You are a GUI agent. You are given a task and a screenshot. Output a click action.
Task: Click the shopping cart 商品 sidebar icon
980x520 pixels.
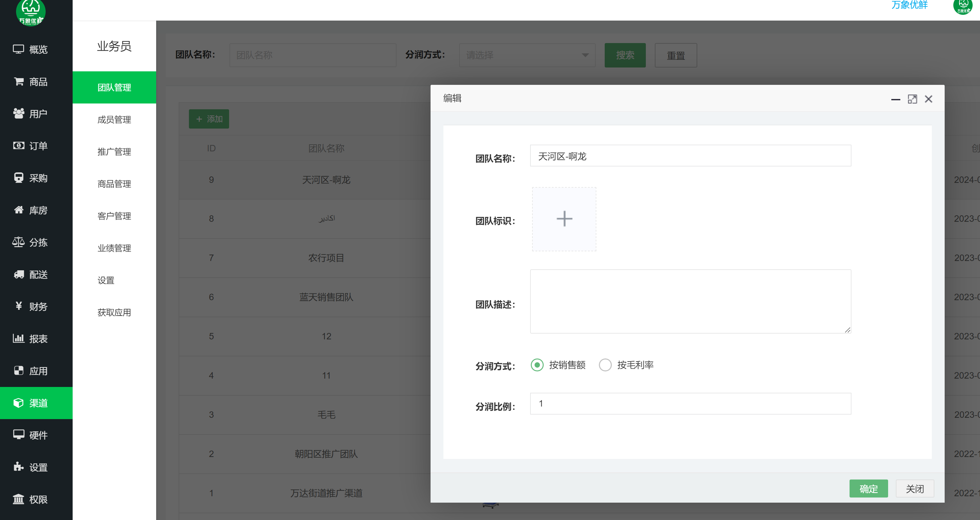click(18, 81)
